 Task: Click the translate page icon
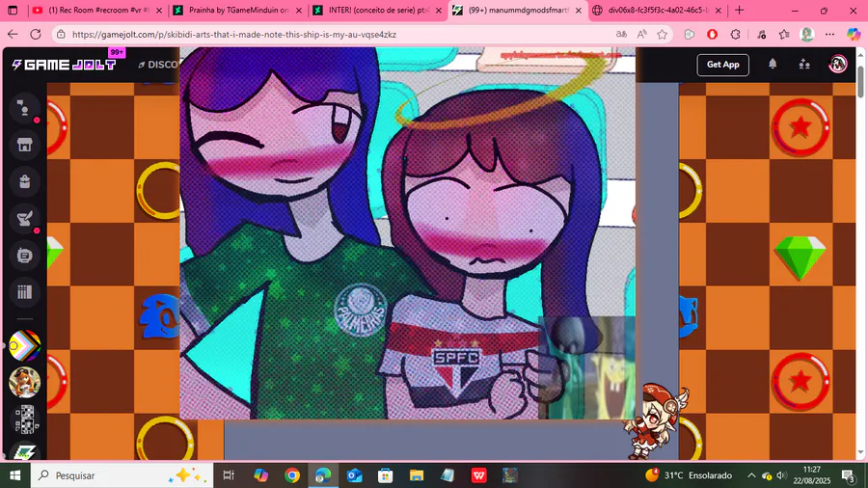click(x=621, y=35)
